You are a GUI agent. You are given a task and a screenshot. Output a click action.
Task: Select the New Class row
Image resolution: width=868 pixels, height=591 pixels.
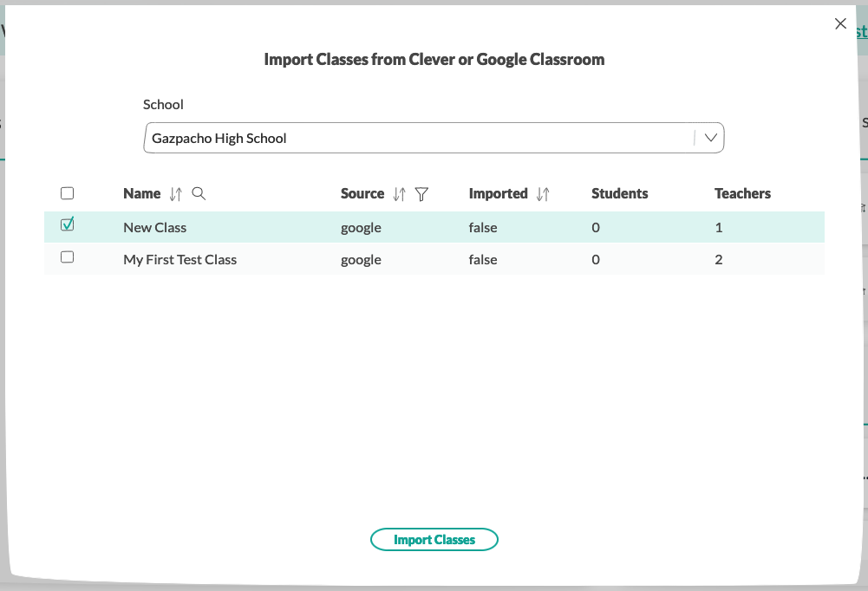(260, 227)
